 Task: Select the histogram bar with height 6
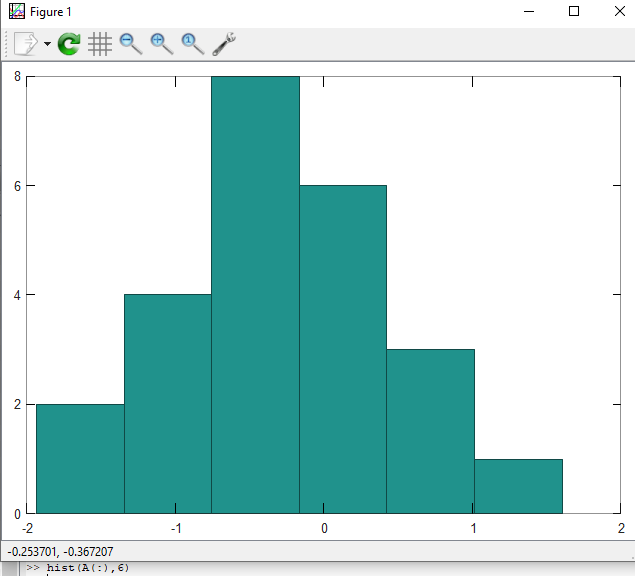pos(343,349)
